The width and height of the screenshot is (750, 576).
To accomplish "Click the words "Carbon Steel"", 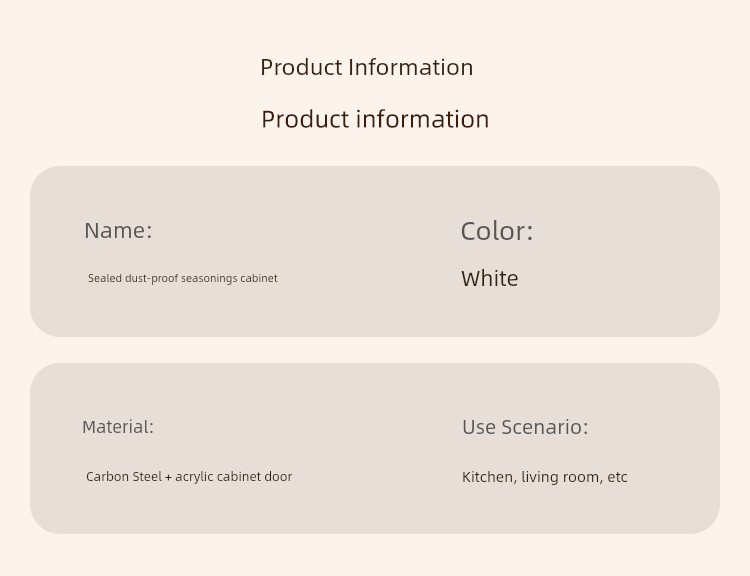I will tap(124, 477).
